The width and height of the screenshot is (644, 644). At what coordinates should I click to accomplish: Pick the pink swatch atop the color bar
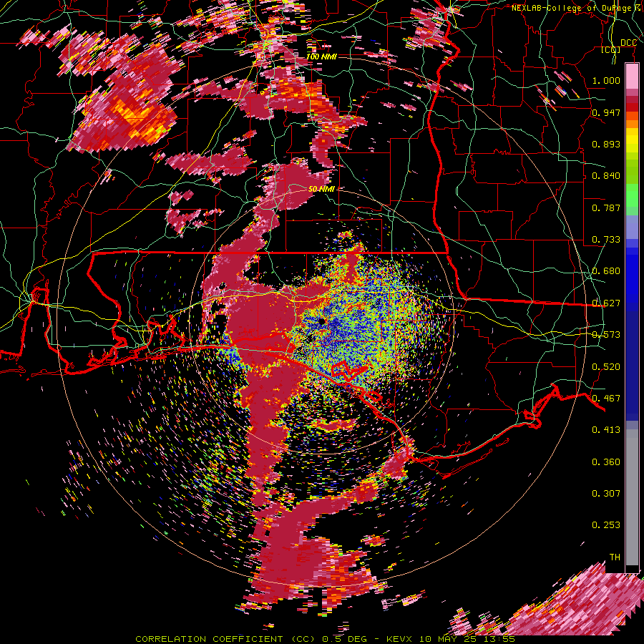point(632,77)
